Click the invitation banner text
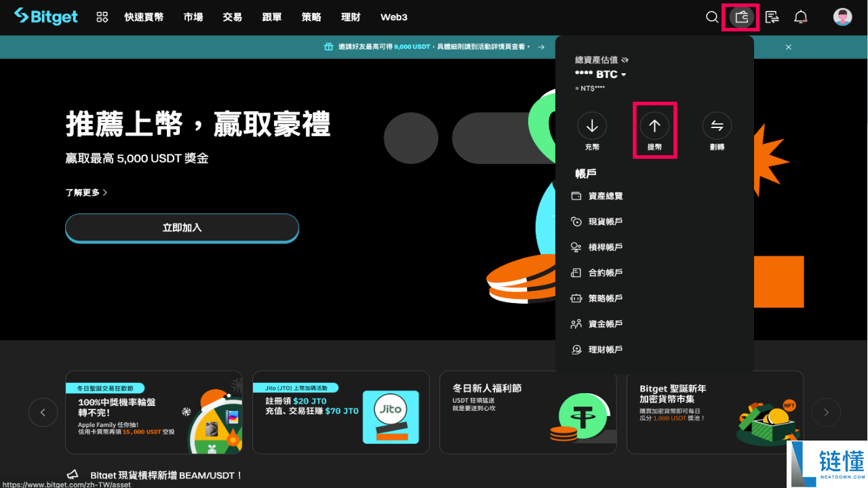 pyautogui.click(x=435, y=47)
